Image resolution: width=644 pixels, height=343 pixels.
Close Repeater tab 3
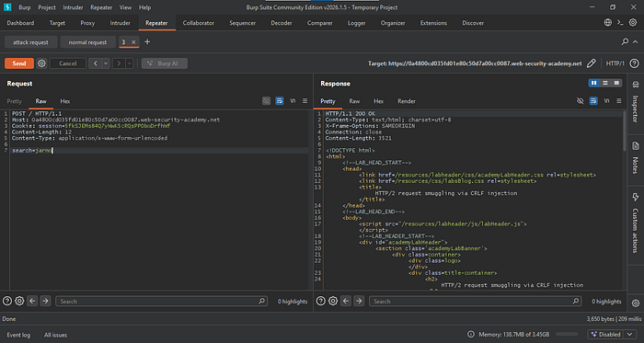(133, 42)
